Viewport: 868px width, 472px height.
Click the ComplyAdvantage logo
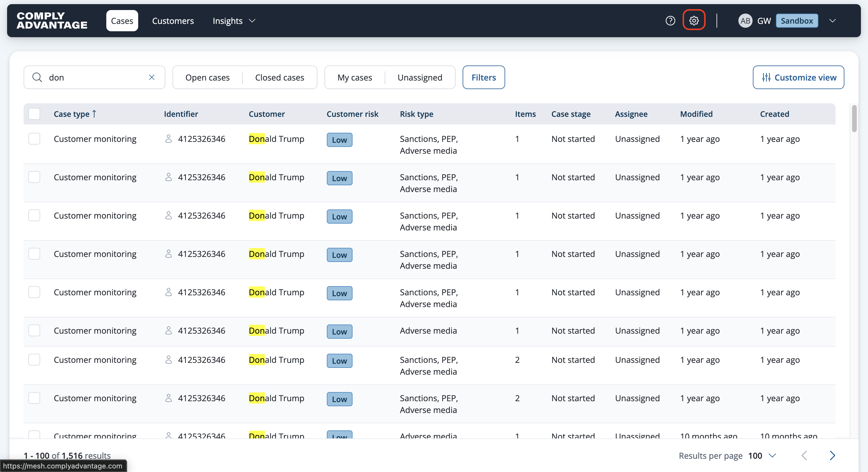(52, 21)
